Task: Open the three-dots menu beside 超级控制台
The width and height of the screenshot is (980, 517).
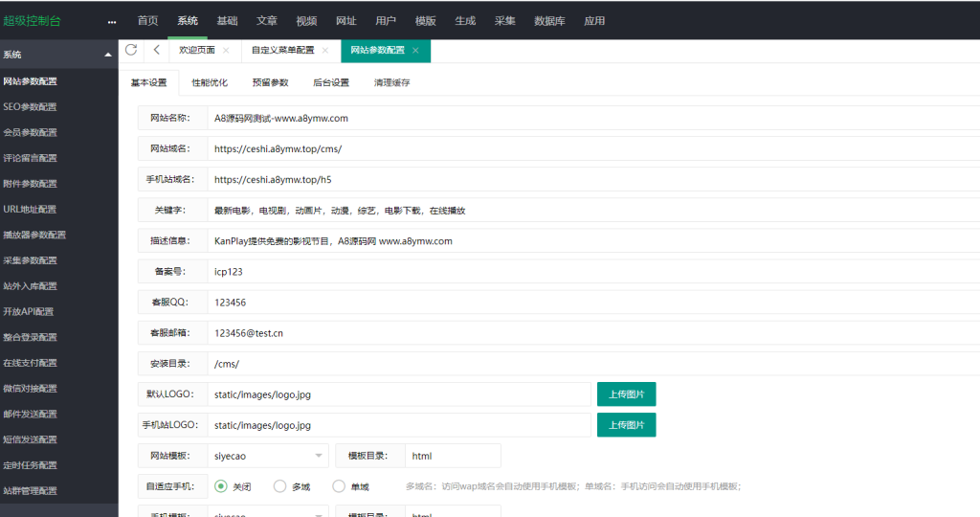Action: click(112, 22)
